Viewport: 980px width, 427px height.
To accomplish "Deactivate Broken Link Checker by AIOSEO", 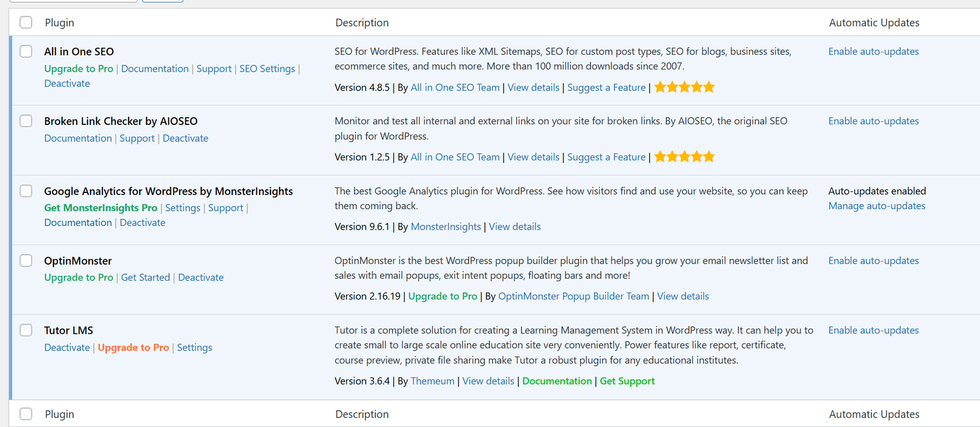I will [x=186, y=138].
